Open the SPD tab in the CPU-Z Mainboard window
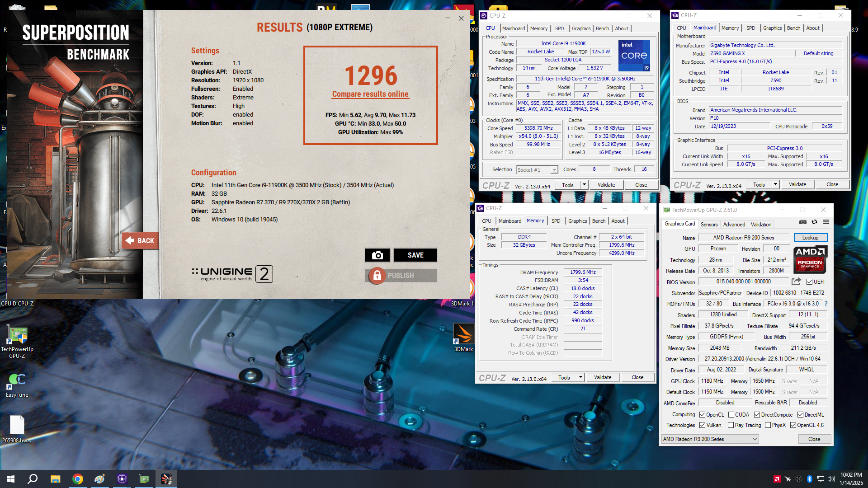 tap(751, 28)
